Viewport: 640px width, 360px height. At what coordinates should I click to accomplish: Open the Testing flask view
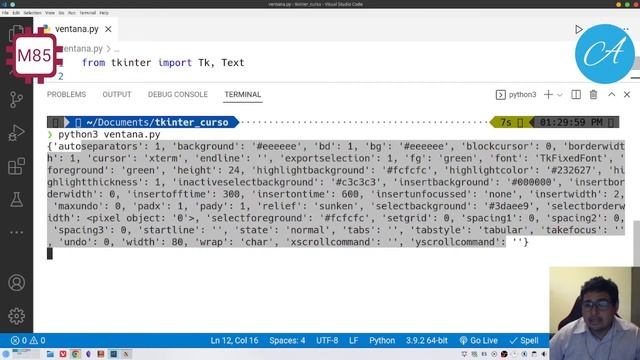coord(16,199)
